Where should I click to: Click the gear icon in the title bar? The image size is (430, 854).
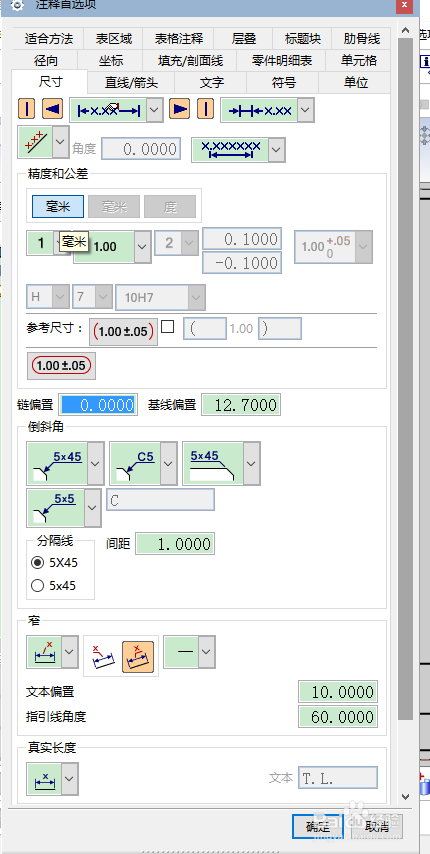coord(16,5)
